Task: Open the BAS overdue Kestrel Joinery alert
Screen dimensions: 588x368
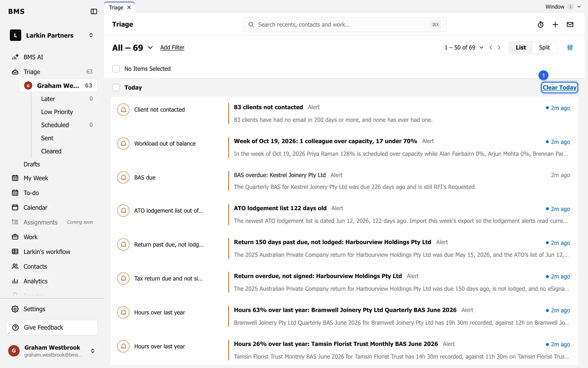Action: pyautogui.click(x=344, y=181)
